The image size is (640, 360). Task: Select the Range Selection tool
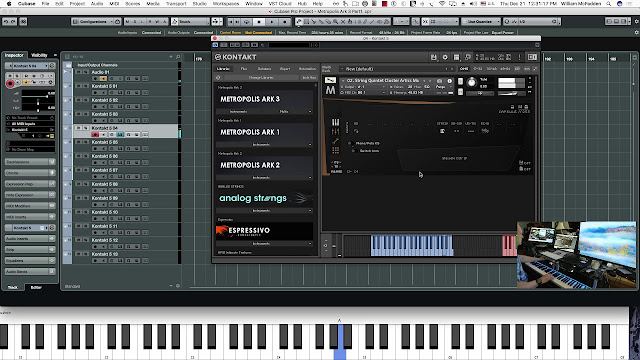[x=307, y=22]
